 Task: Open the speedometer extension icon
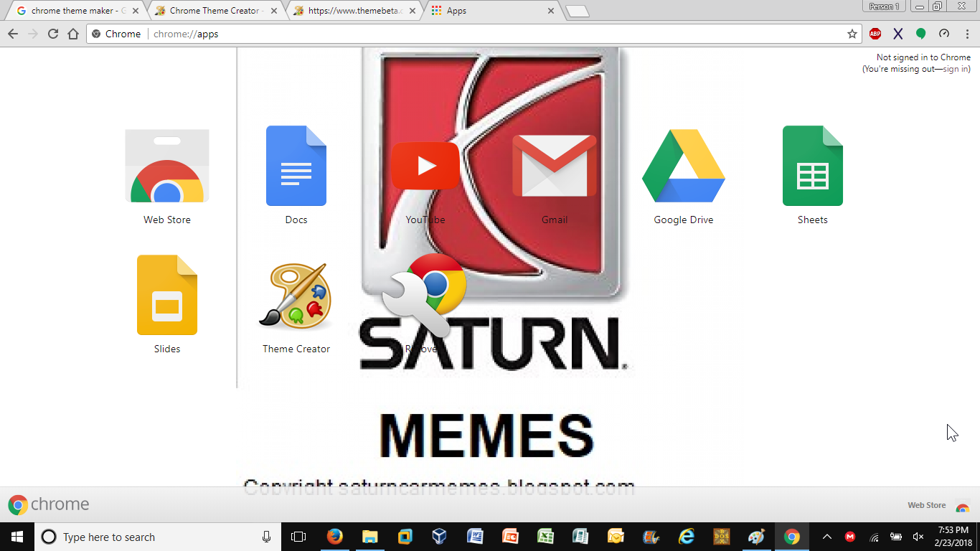click(x=944, y=34)
